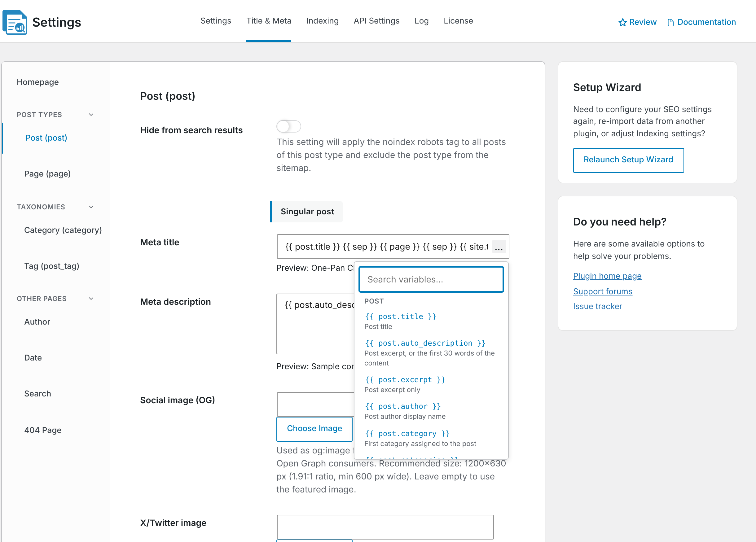Click Choose Image for Social image
The image size is (756, 542).
pos(314,429)
